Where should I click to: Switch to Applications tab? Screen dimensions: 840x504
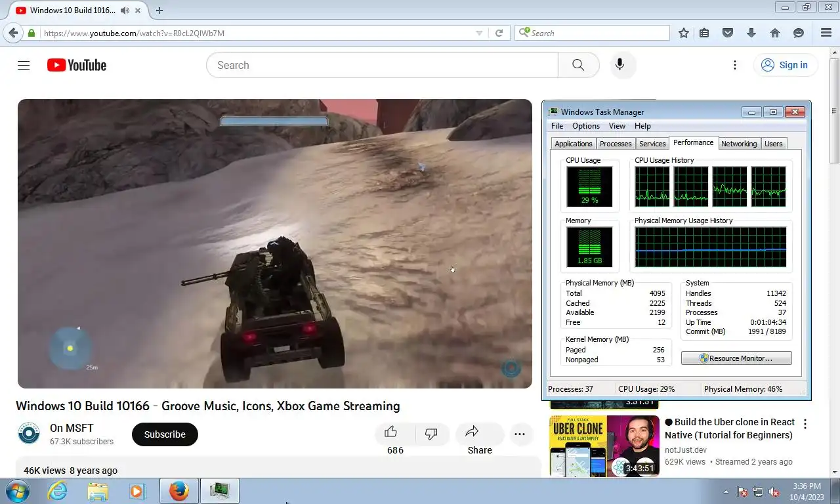pyautogui.click(x=573, y=144)
